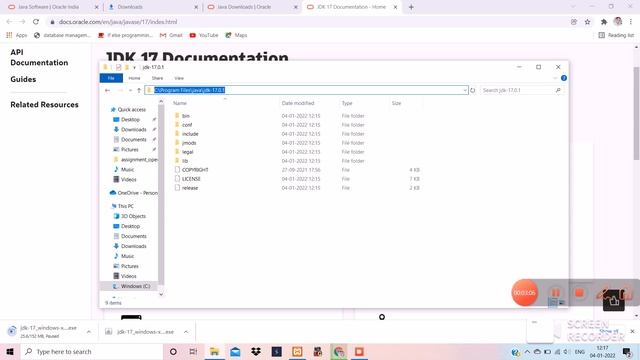The width and height of the screenshot is (640, 360).
Task: Open YouTube bookmark
Action: coord(204,35)
